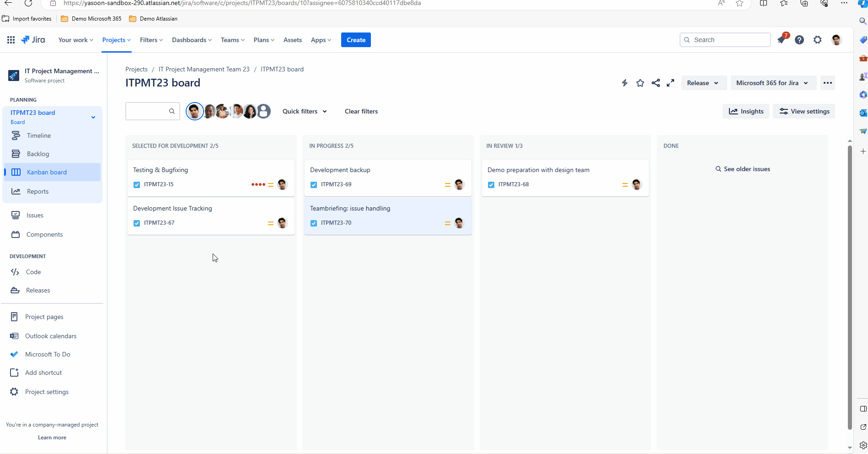
Task: Open the Releases page
Action: 38,290
